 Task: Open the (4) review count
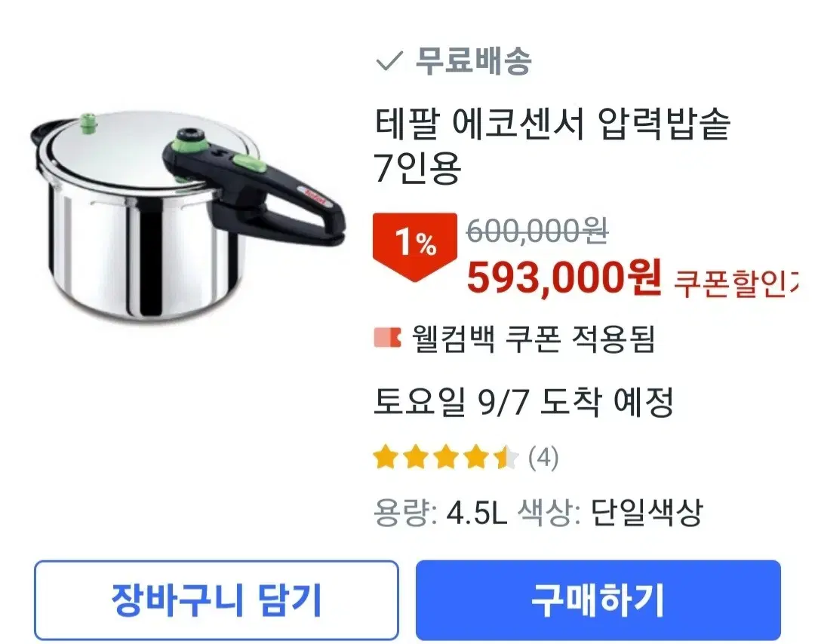click(543, 458)
